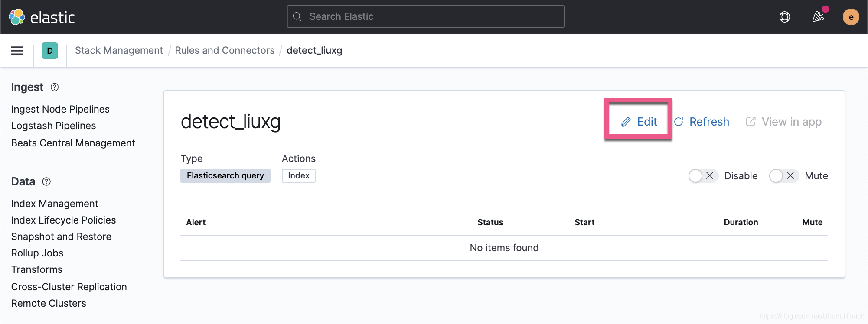Click the Data help question icon

click(x=46, y=181)
